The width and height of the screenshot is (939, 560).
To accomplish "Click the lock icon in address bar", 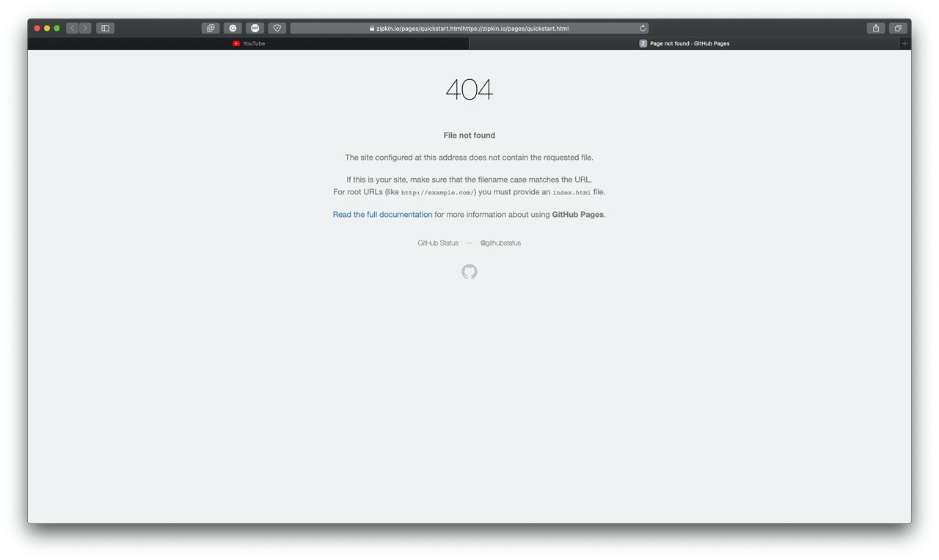I will pos(372,29).
